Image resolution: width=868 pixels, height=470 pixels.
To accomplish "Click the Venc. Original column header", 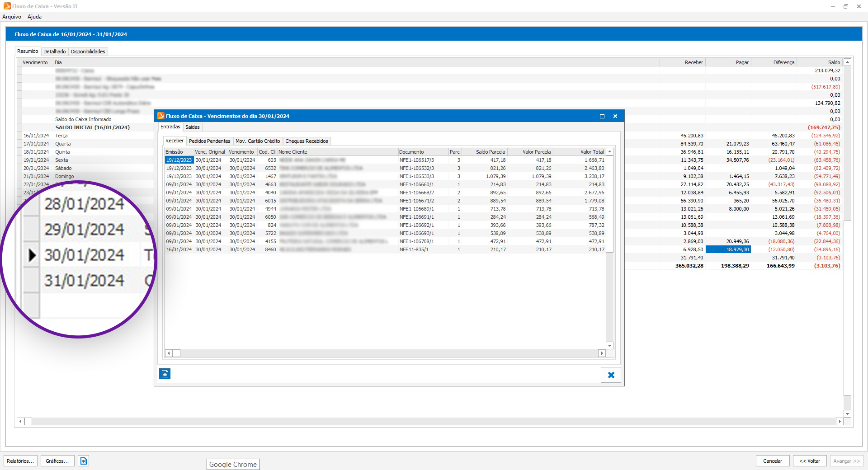I will tap(210, 152).
